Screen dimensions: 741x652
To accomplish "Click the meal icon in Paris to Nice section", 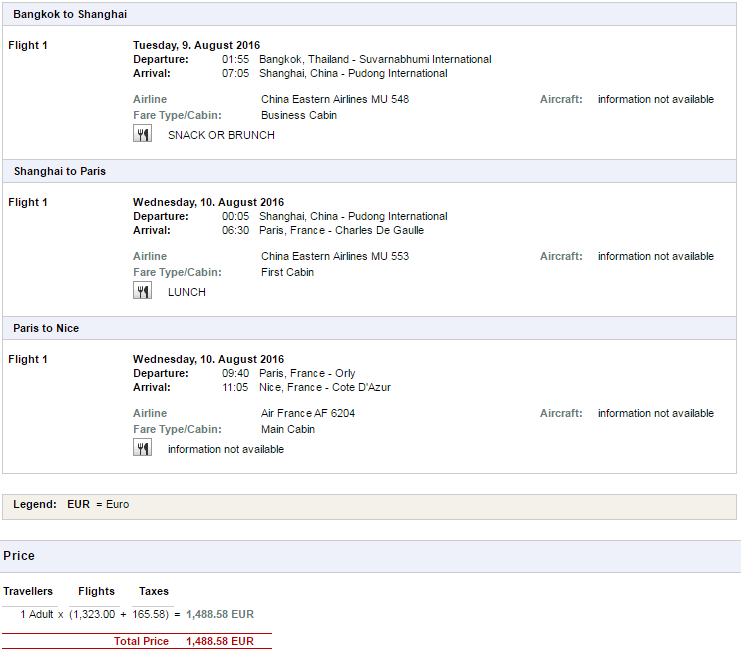I will (x=142, y=448).
